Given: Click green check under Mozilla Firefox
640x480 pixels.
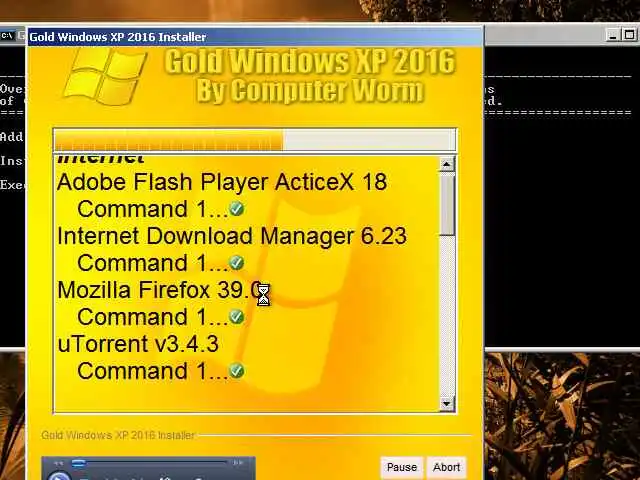Looking at the screenshot, I should coord(236,317).
